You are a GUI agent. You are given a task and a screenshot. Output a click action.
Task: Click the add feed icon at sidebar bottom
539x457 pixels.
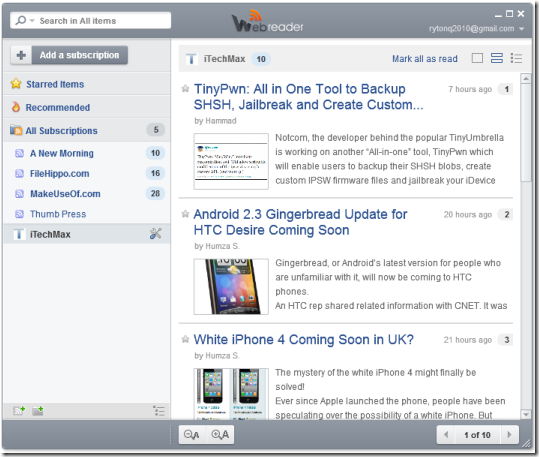(19, 410)
